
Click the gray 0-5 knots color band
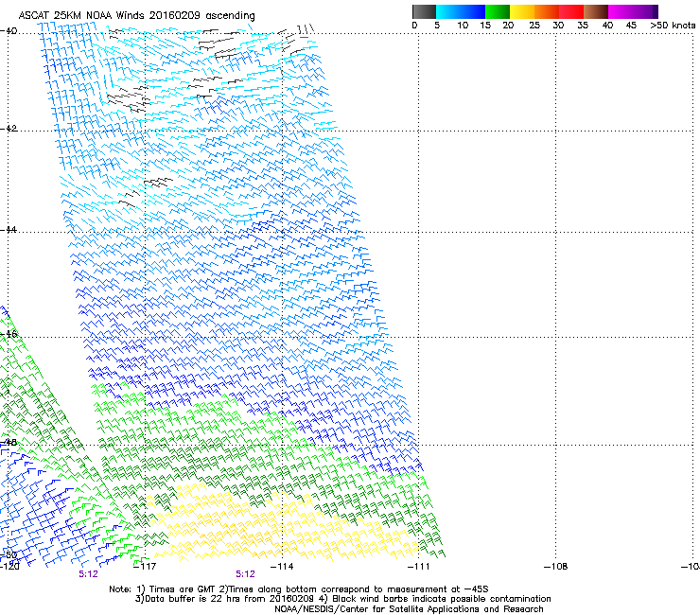click(424, 11)
